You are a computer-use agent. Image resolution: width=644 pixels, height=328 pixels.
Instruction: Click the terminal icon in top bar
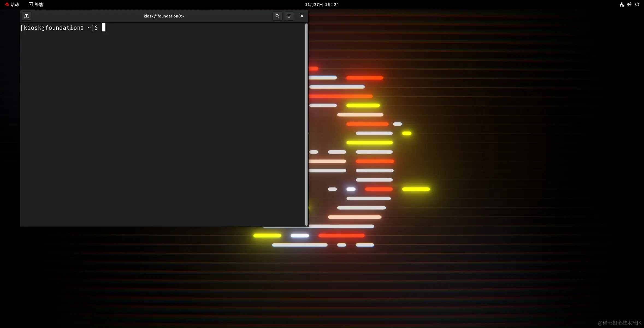(31, 4)
